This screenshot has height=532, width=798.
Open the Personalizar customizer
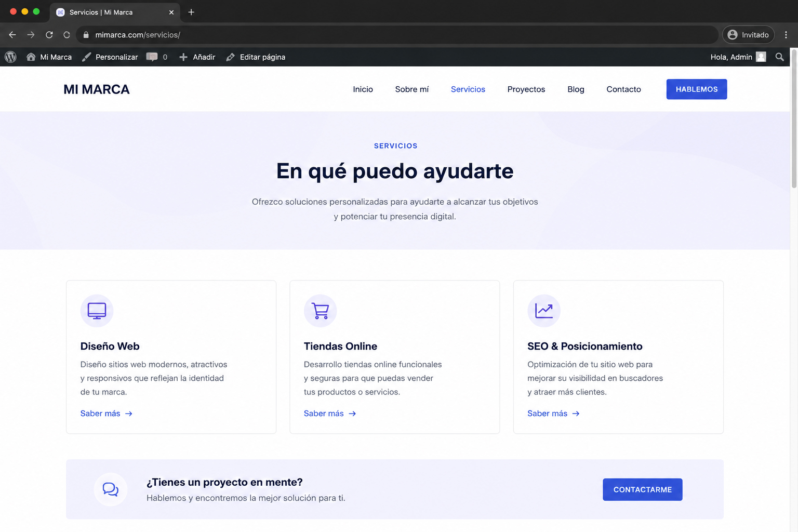click(110, 57)
